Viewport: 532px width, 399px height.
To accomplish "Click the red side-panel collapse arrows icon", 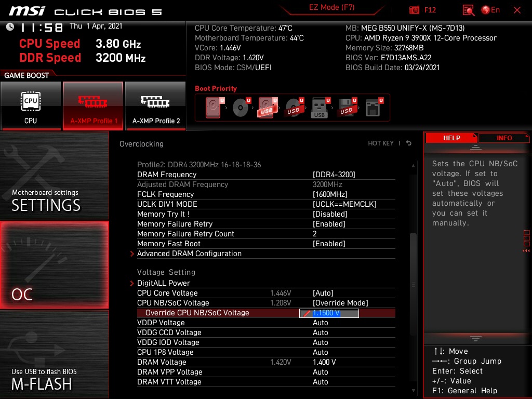I will click(526, 251).
